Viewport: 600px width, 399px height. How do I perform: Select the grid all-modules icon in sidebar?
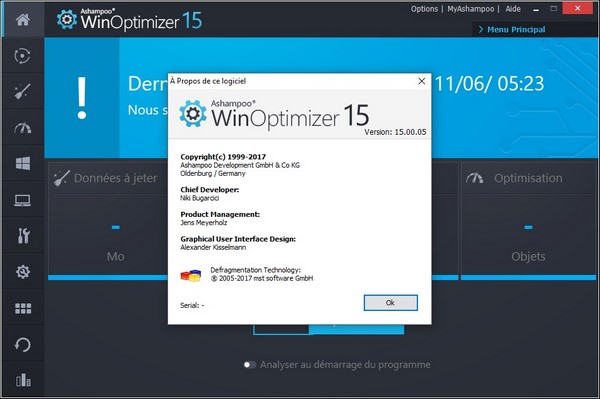click(x=23, y=308)
